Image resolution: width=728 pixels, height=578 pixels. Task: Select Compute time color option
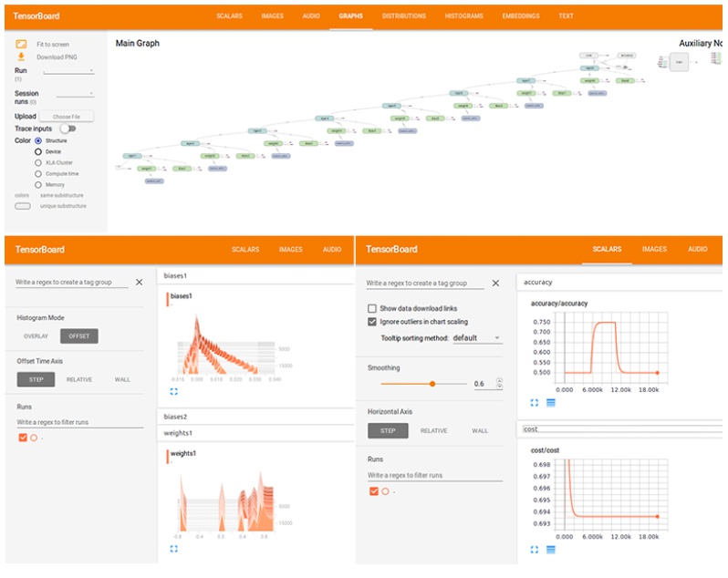tap(38, 174)
